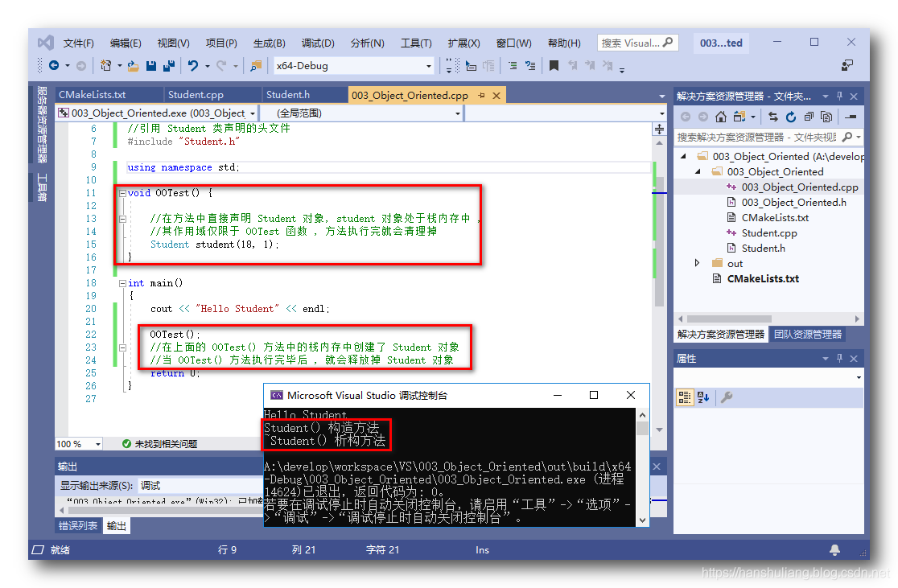Click the notifications bell in status bar
The width and height of the screenshot is (898, 588).
pyautogui.click(x=835, y=549)
